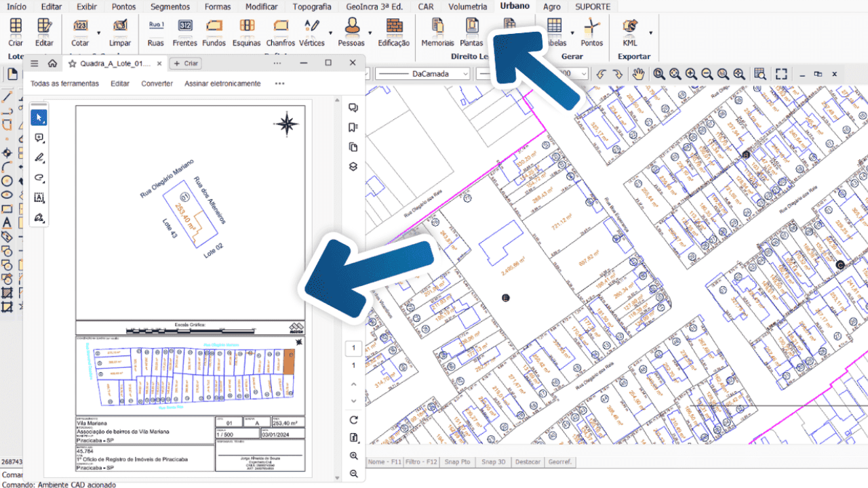Click the Editar lote icon in the ribbon
Image resolution: width=868 pixels, height=488 pixels.
(x=44, y=27)
